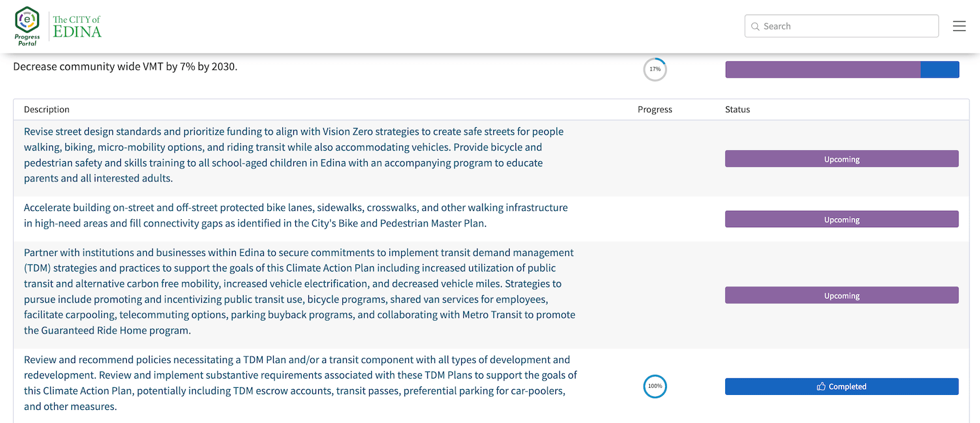Screen dimensions: 980x423
Task: Click the search magnifier icon
Action: pyautogui.click(x=755, y=27)
